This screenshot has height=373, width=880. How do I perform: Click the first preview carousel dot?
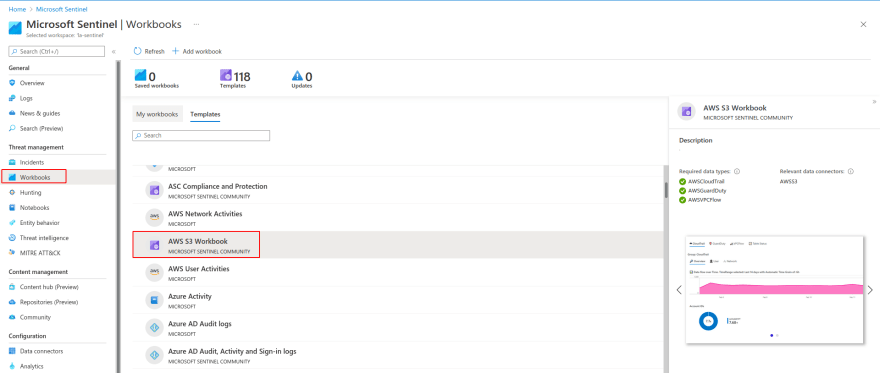click(771, 335)
